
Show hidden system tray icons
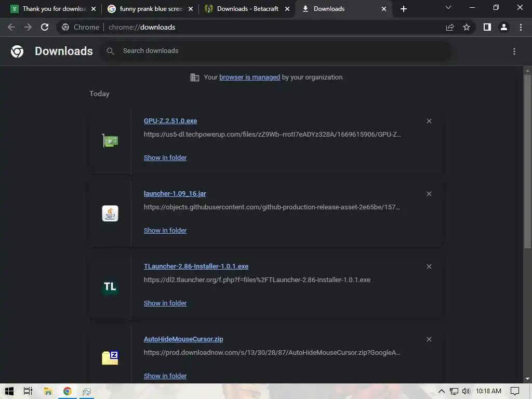[442, 391]
